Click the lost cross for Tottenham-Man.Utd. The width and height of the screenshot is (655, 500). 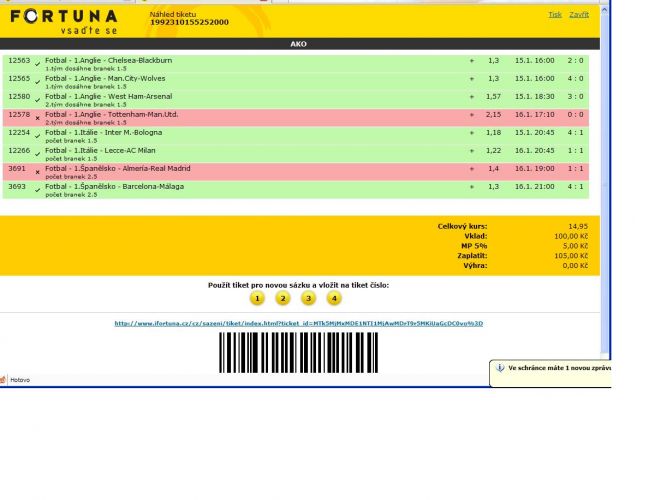coord(38,118)
